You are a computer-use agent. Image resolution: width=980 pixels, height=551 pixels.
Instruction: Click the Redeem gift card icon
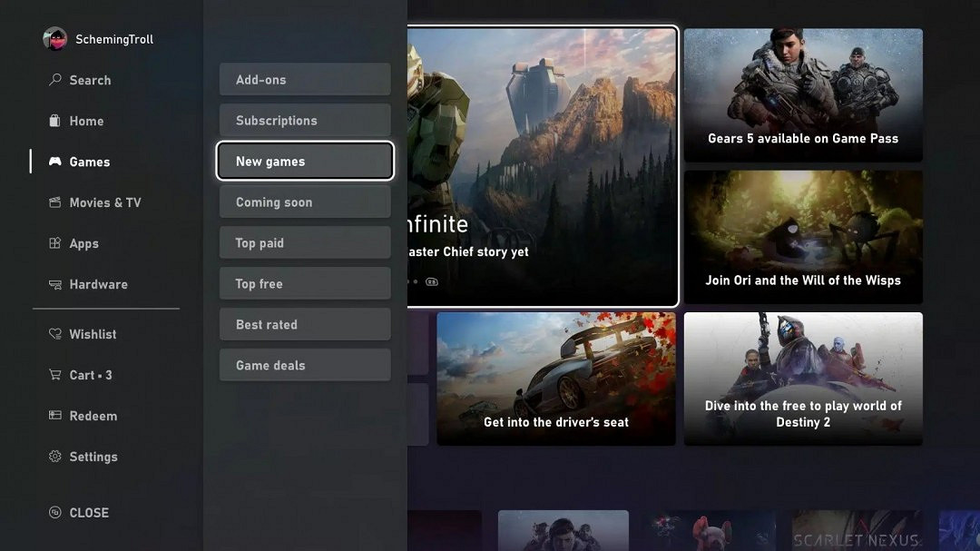pyautogui.click(x=55, y=416)
